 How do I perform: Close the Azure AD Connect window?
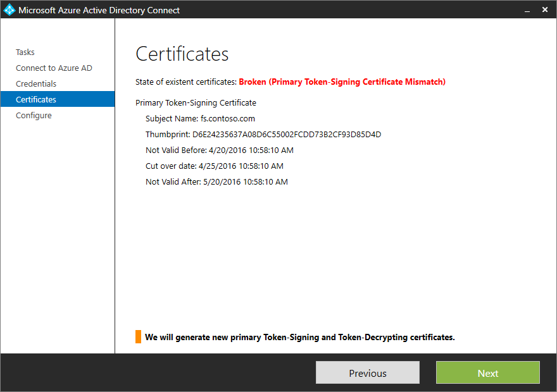click(545, 9)
